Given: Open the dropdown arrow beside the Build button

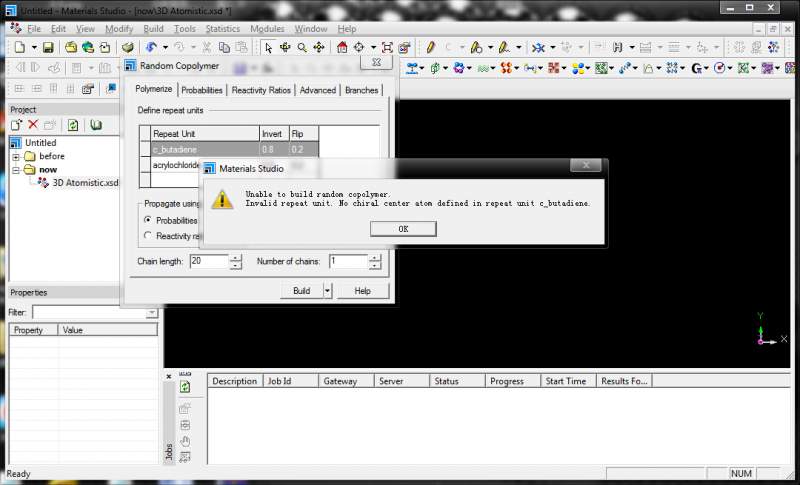Looking at the screenshot, I should pyautogui.click(x=328, y=291).
